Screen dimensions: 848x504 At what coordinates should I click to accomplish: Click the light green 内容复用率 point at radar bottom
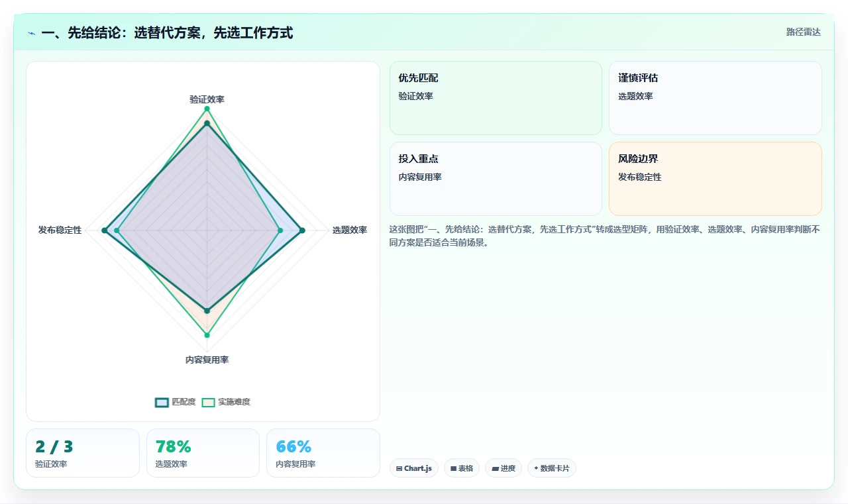[x=207, y=335]
